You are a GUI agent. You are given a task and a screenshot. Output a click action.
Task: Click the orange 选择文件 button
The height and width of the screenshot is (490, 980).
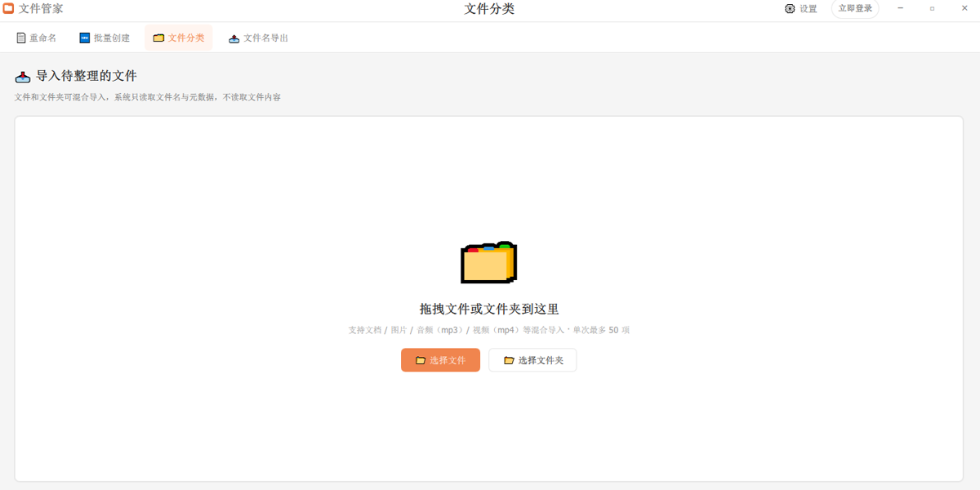pyautogui.click(x=440, y=360)
